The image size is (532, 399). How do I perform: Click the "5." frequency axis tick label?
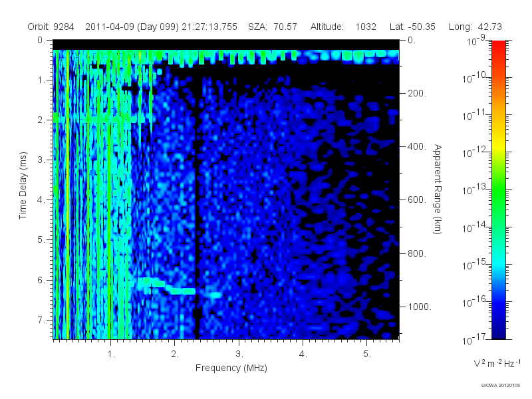(367, 354)
